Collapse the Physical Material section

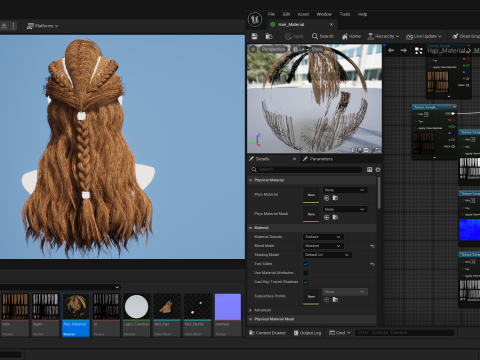250,180
